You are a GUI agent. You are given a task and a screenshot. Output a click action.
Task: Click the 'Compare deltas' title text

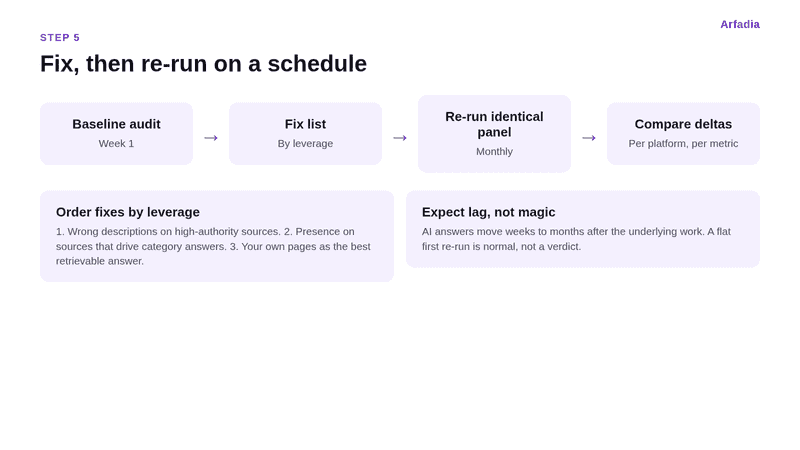point(683,124)
